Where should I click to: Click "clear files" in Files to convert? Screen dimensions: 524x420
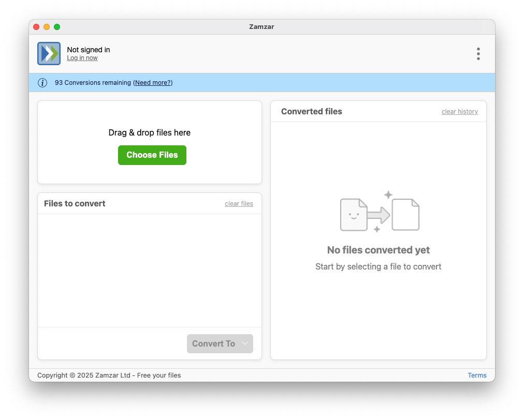(239, 204)
